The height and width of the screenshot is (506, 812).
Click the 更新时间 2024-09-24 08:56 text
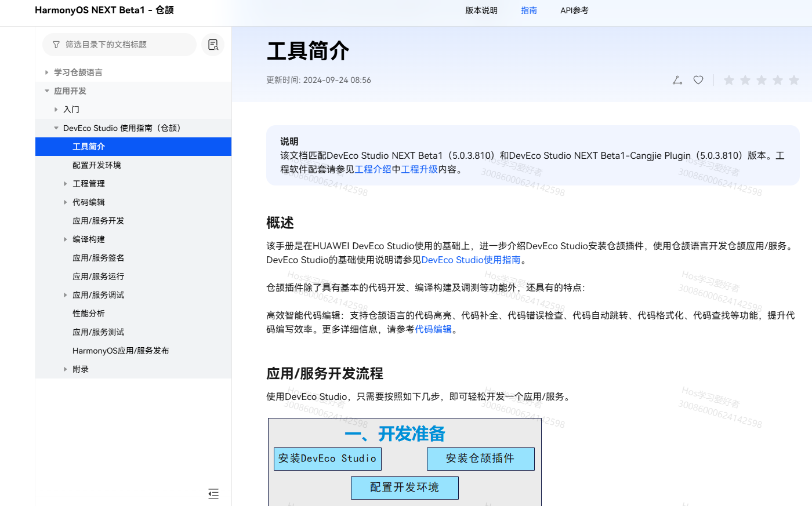[318, 80]
